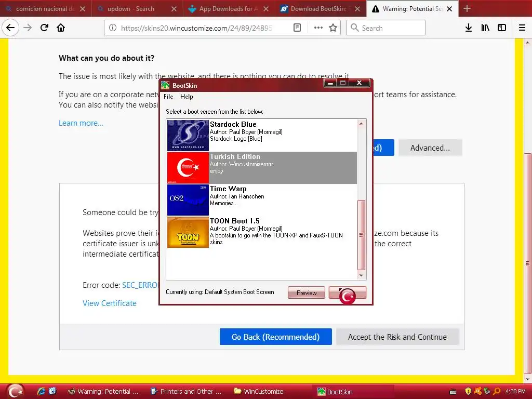Image resolution: width=532 pixels, height=399 pixels.
Task: Click tray magnifier search icon
Action: pyautogui.click(x=497, y=391)
